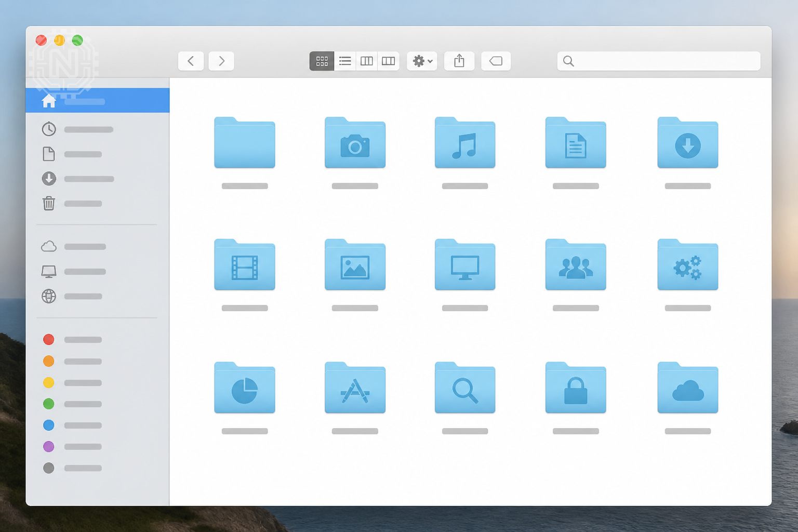Select the folder with the camera emblem

tap(355, 143)
